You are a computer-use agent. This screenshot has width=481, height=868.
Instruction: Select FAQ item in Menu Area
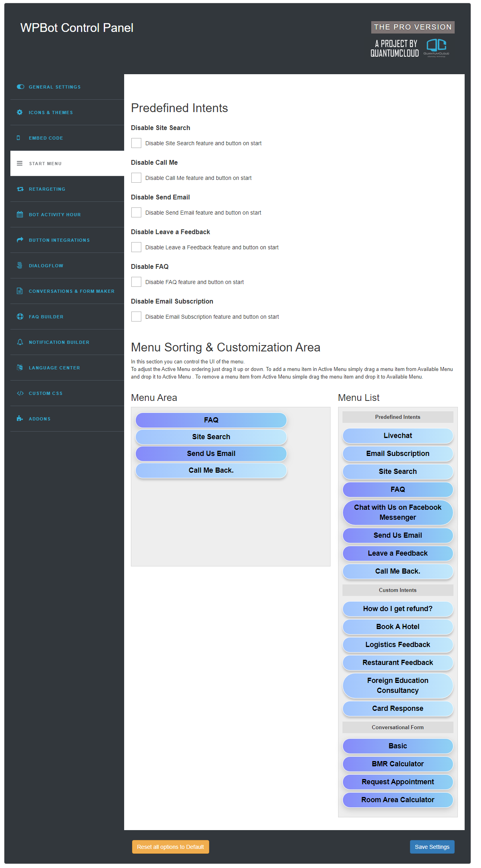[x=211, y=420]
